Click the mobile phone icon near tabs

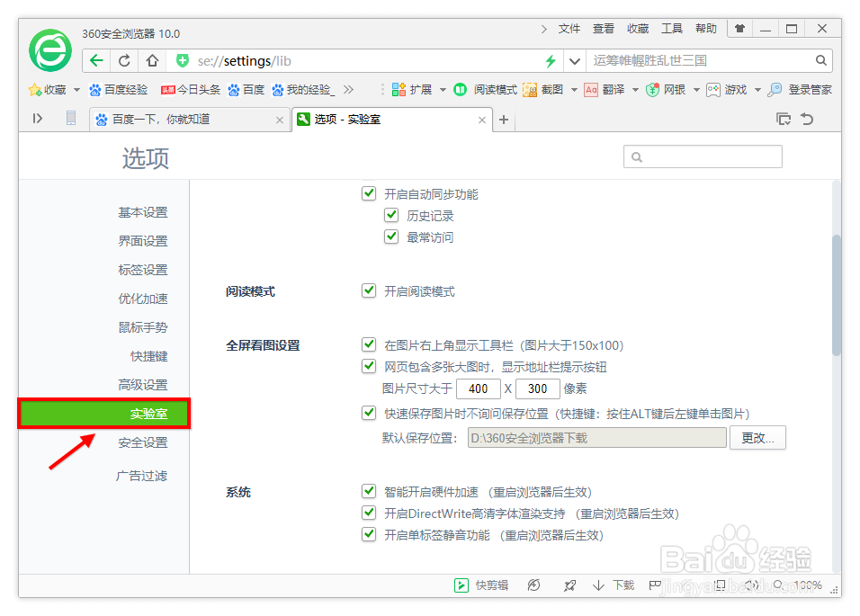click(71, 119)
